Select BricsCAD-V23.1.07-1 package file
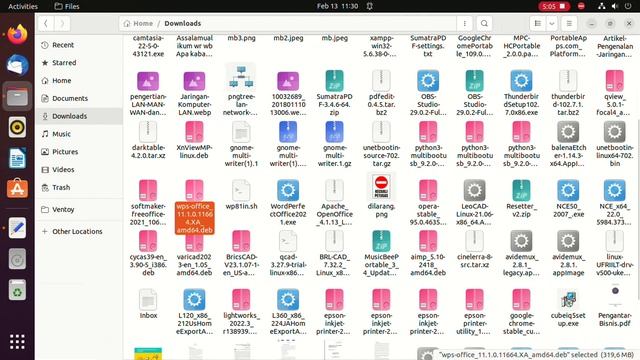 point(241,253)
